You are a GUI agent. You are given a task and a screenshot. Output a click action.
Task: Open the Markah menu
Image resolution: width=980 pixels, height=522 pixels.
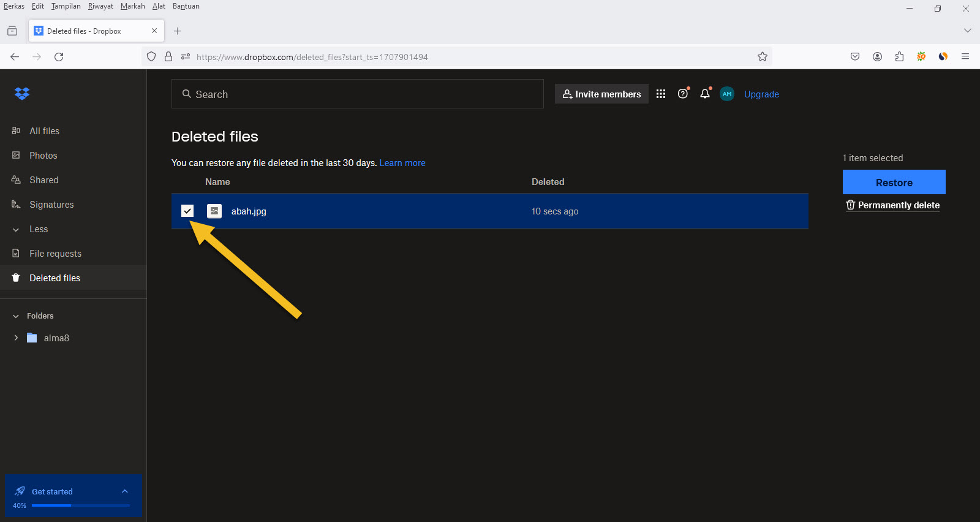point(132,6)
